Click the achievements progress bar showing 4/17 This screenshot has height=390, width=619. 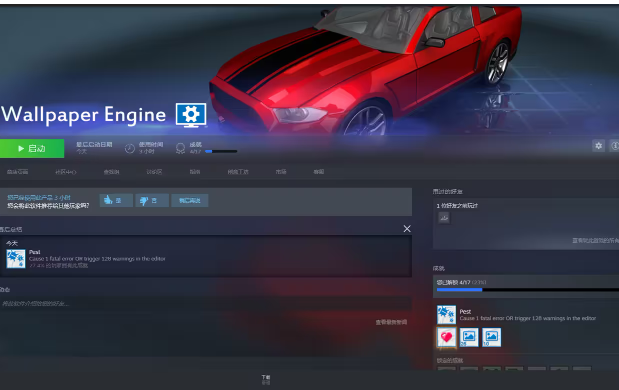click(528, 290)
